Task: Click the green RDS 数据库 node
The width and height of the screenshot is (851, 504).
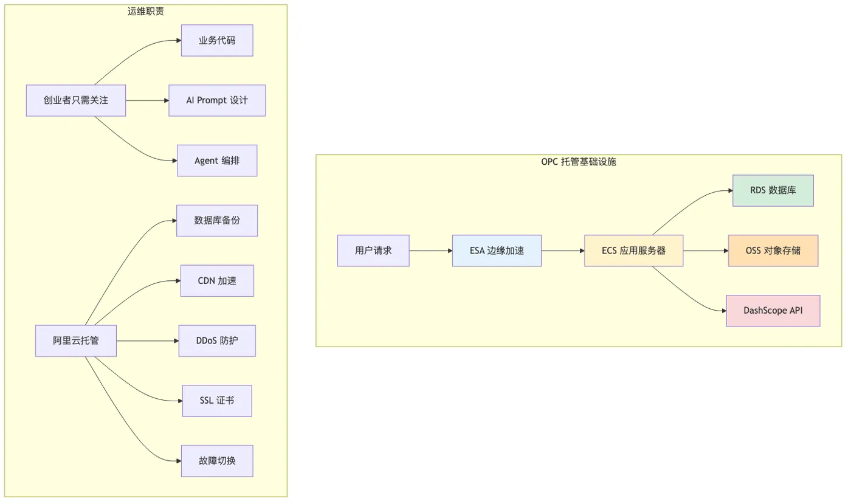Action: point(773,190)
